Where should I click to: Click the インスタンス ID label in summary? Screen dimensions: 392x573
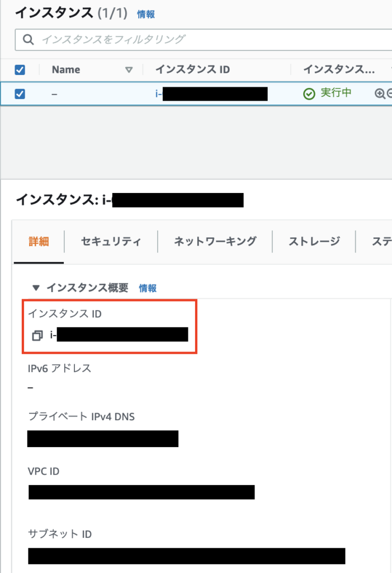tap(65, 314)
